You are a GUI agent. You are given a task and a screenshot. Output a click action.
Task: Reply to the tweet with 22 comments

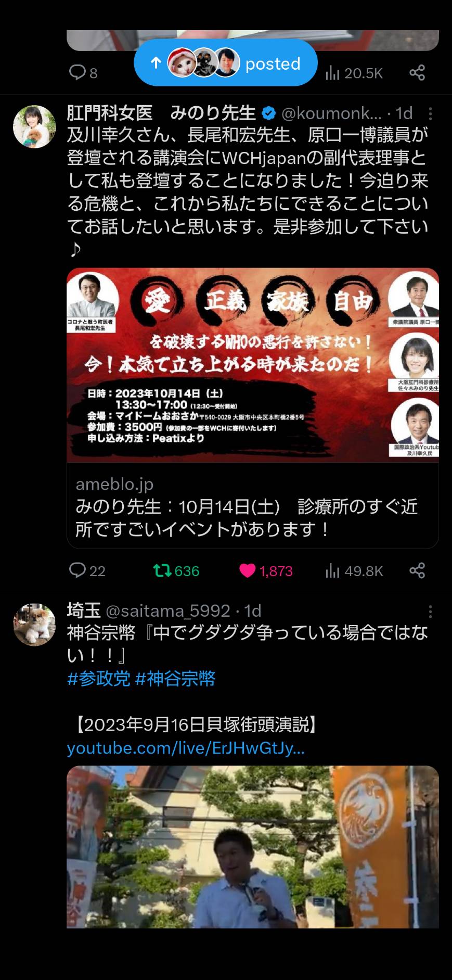click(87, 570)
